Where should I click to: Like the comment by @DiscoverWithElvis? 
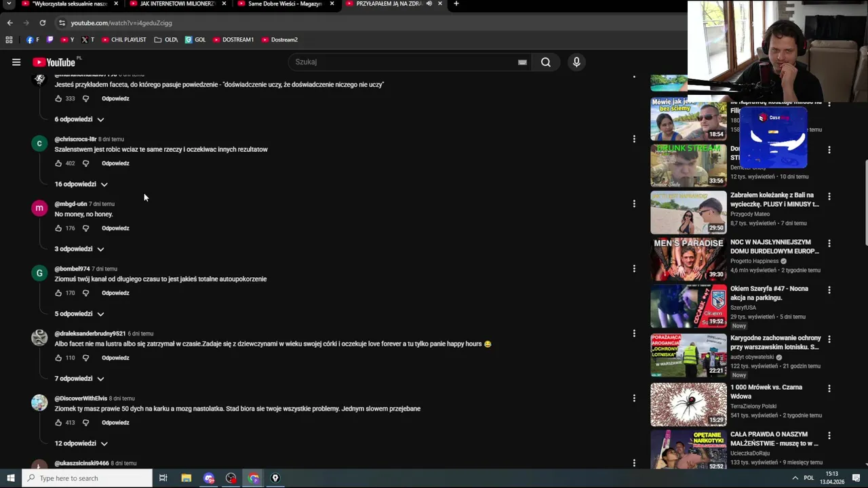pyautogui.click(x=58, y=423)
